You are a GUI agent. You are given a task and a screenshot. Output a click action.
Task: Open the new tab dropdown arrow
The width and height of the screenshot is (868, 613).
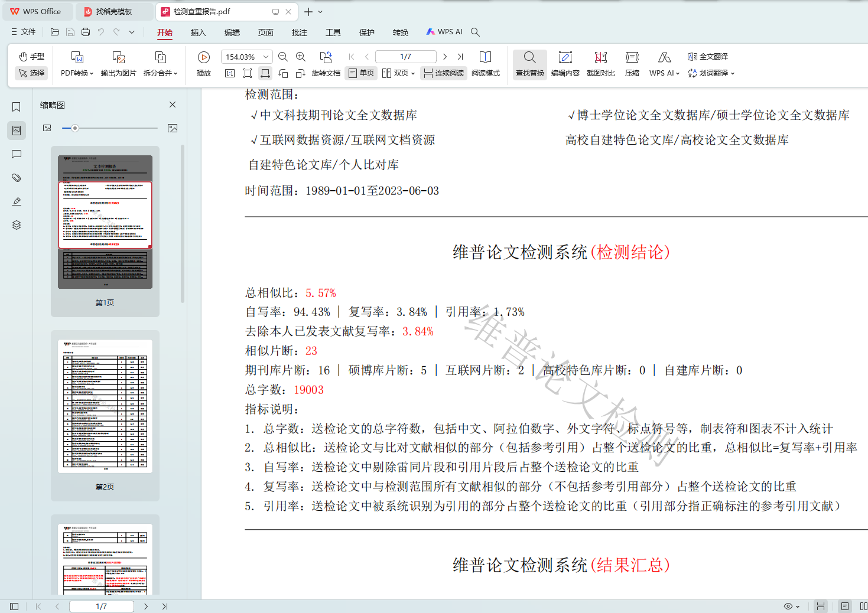tap(320, 12)
